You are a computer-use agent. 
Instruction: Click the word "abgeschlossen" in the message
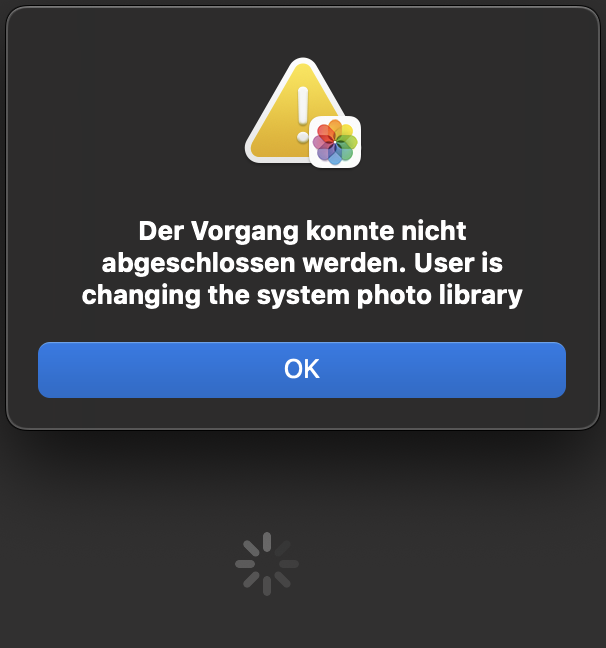198,263
